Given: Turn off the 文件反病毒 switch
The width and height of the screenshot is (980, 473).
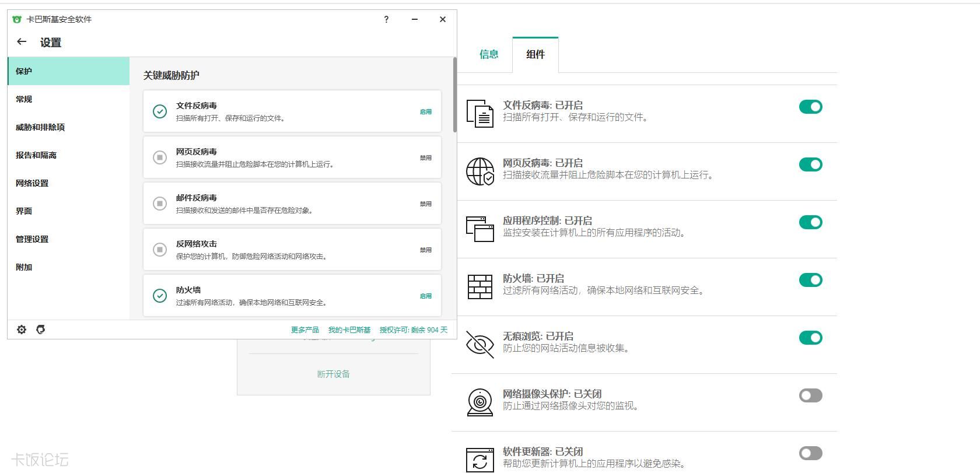Looking at the screenshot, I should (811, 107).
